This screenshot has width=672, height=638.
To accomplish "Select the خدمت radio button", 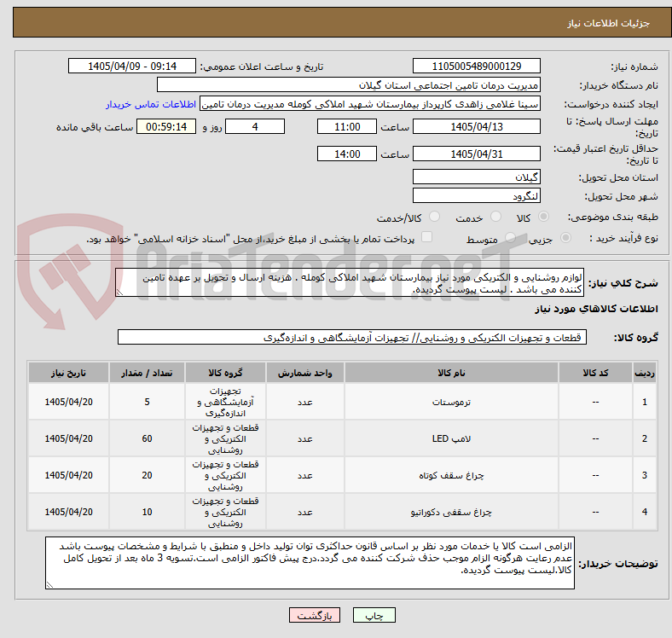I will [x=495, y=217].
